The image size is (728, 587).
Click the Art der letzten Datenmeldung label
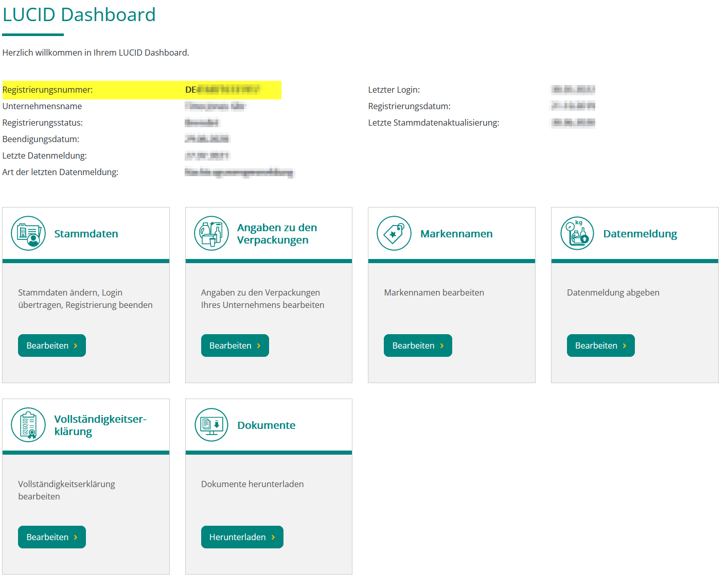tap(61, 172)
